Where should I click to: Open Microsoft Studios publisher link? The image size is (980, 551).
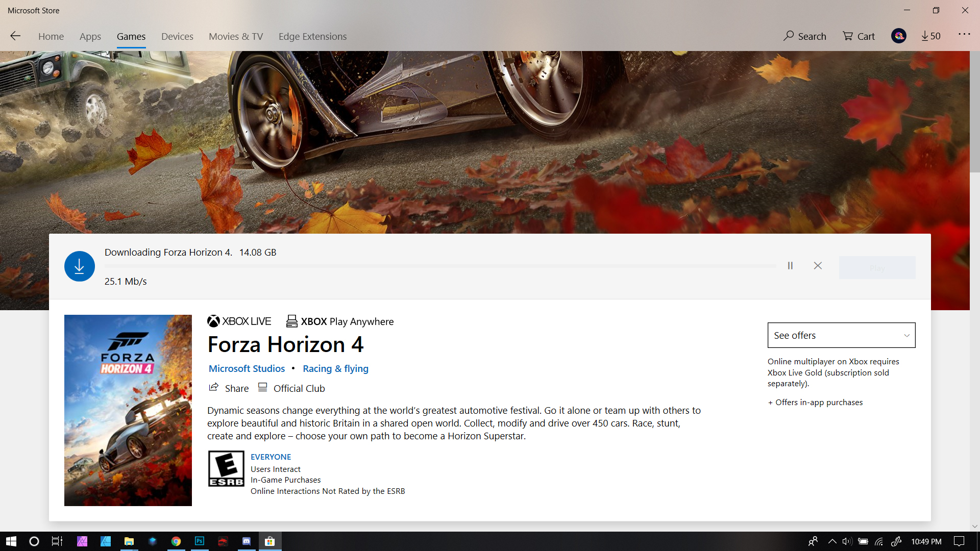[247, 368]
